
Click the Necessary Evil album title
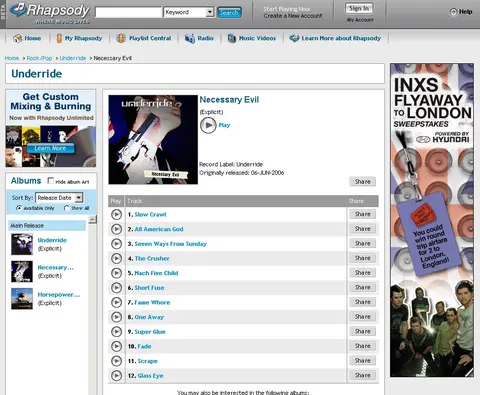pyautogui.click(x=229, y=100)
